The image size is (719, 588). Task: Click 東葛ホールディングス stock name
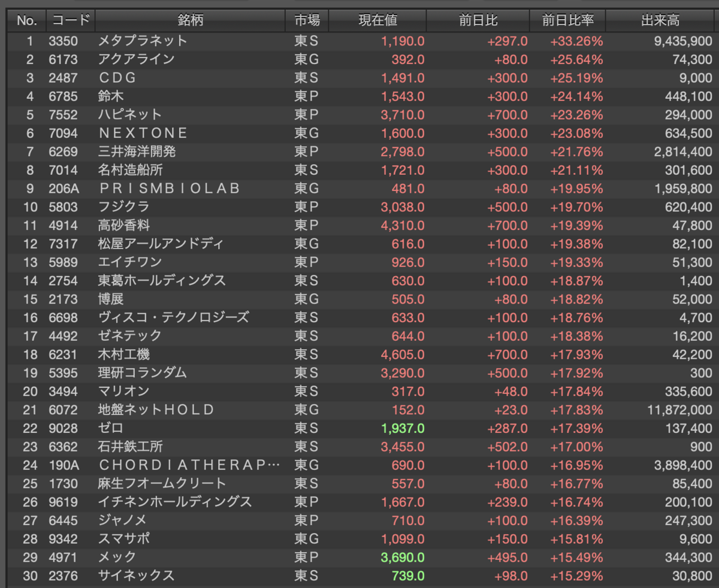click(x=162, y=282)
